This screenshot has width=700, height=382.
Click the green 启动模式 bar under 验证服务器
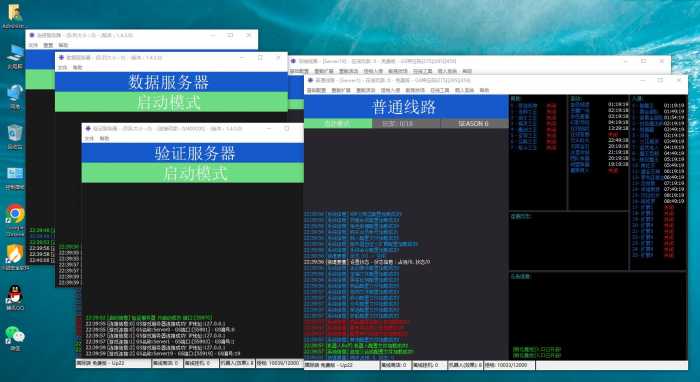pyautogui.click(x=193, y=173)
